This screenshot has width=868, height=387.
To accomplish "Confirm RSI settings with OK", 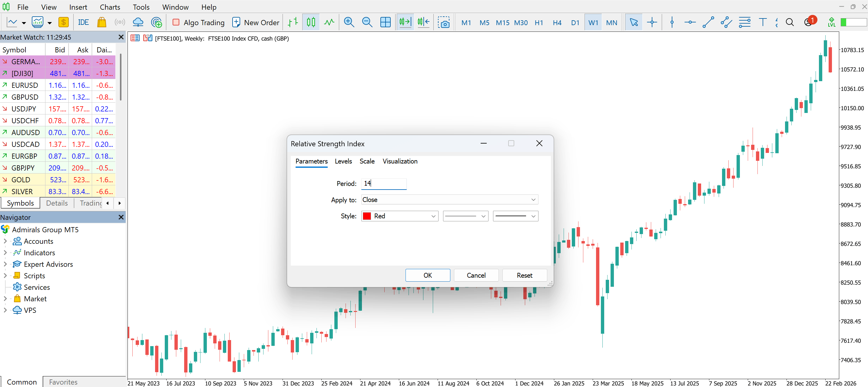I will [428, 276].
